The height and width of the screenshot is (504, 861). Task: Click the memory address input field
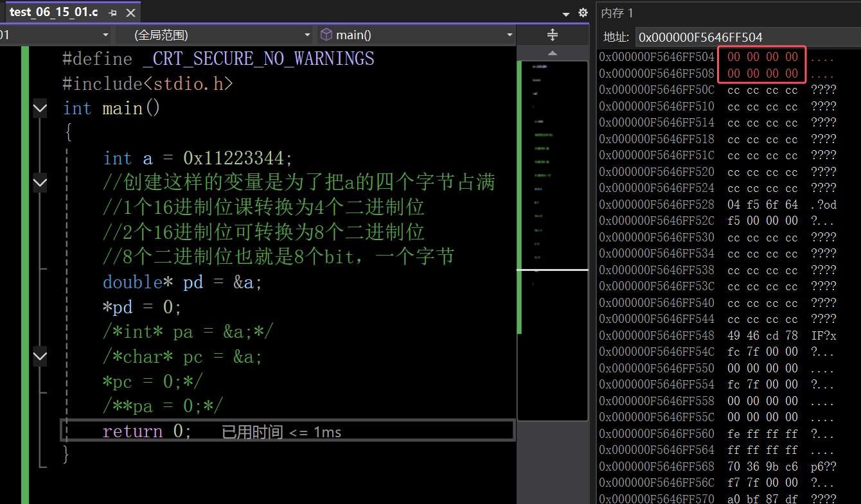tap(748, 37)
